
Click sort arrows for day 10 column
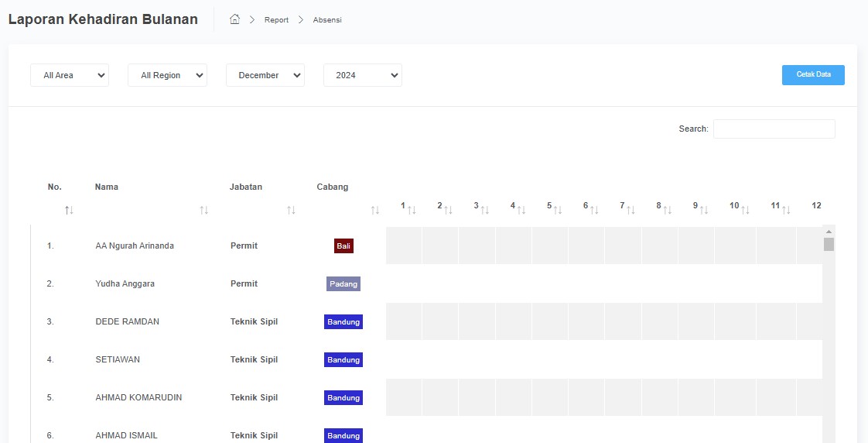coord(745,210)
